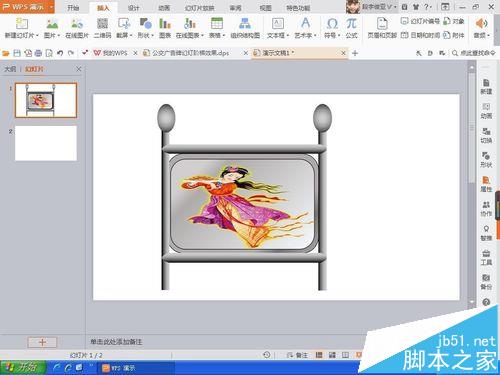Switch to the Design (设计) ribbon tab
Viewport: 500px width, 375px height.
pos(134,8)
